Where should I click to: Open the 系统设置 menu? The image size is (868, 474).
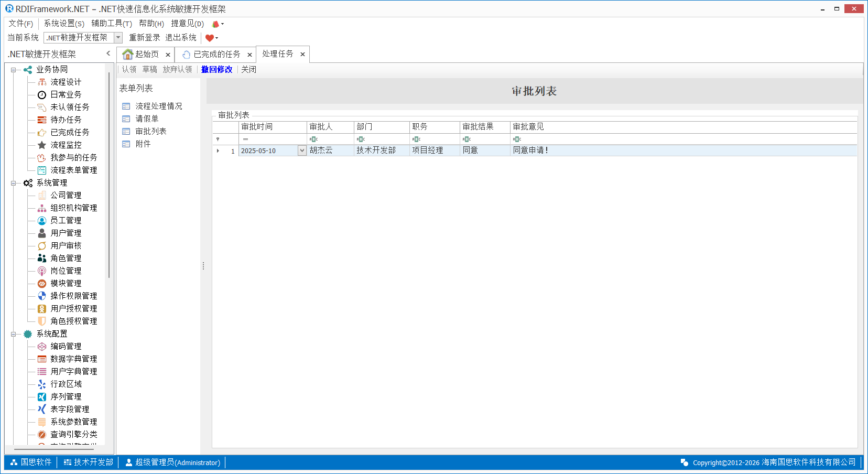point(63,24)
